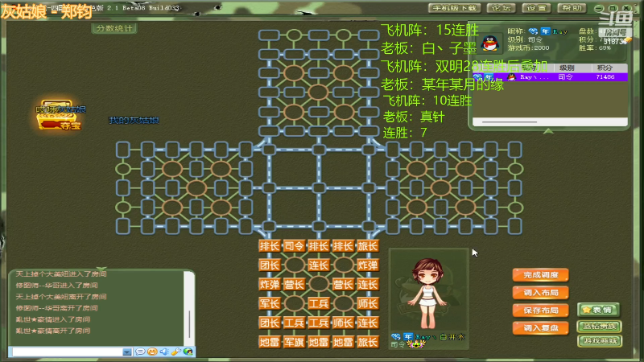
Task: Open the 游戏商城 game store button
Action: [600, 340]
